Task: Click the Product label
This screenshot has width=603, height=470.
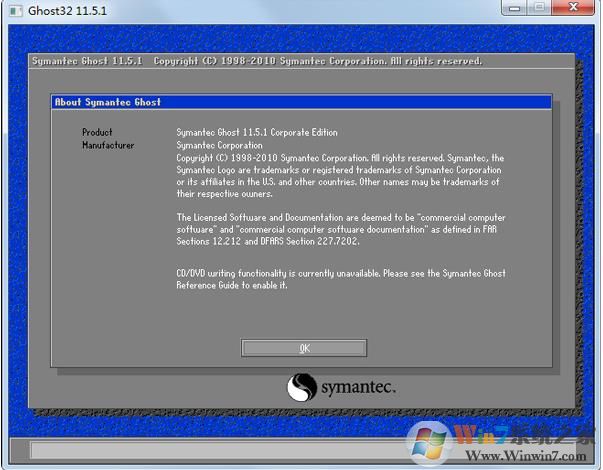Action: [97, 132]
